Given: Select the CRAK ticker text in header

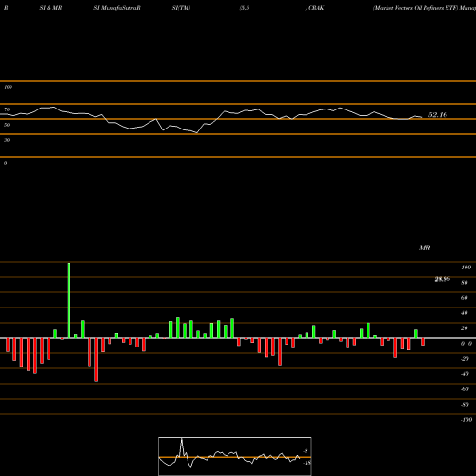Looking at the screenshot, I should [x=316, y=8].
